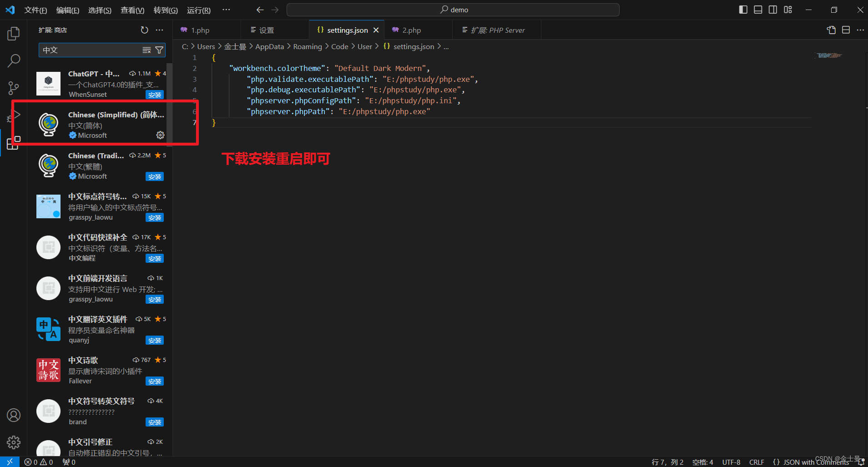Switch to the 2.php tab
The width and height of the screenshot is (868, 467).
coord(418,30)
